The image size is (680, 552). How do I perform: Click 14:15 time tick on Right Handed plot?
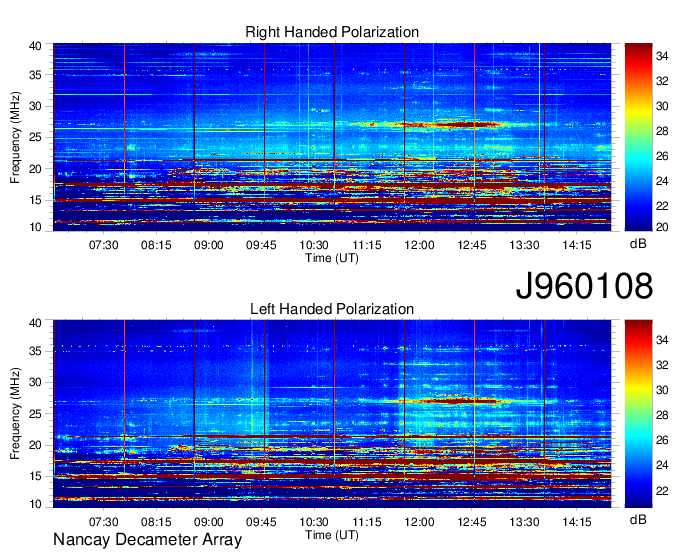tap(577, 245)
